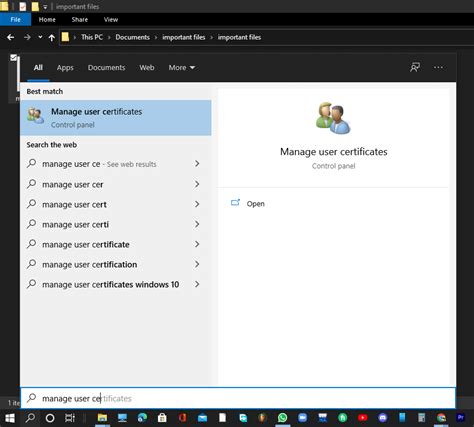Open Customize Quick Access Toolbar dropdown
The height and width of the screenshot is (427, 474).
pyautogui.click(x=45, y=7)
